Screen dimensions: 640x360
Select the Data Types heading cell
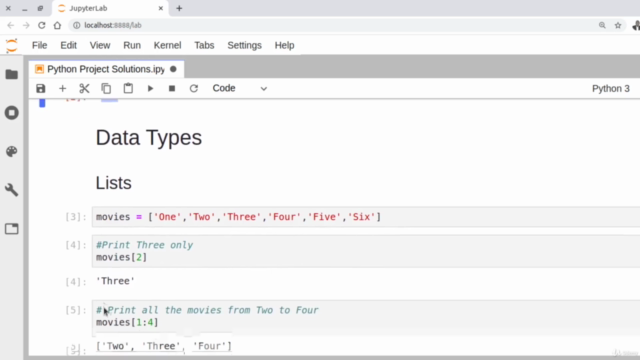click(x=149, y=138)
